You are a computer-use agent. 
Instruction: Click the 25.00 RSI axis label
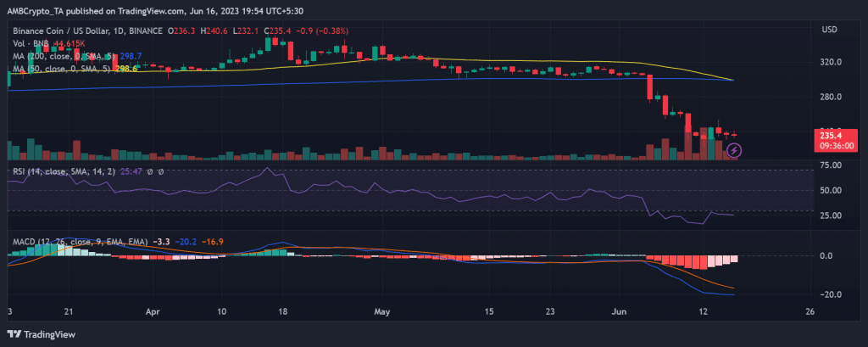(832, 215)
